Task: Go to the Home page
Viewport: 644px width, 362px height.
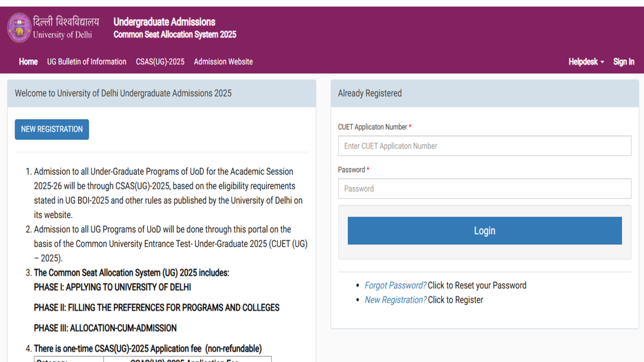Action: pos(28,62)
